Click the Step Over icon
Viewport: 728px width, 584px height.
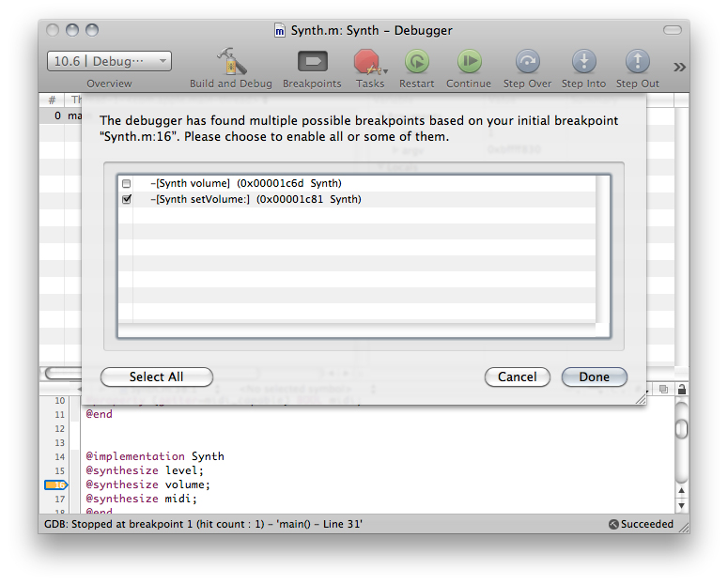click(x=527, y=62)
